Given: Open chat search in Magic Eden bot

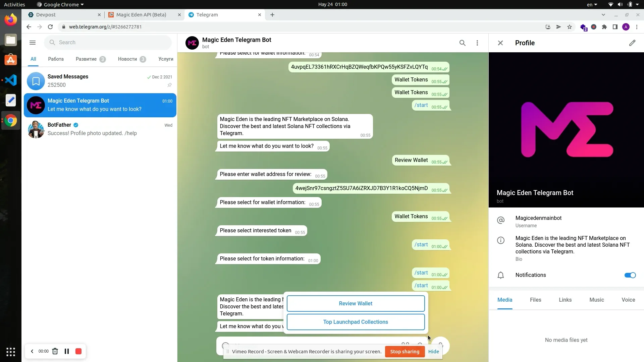Looking at the screenshot, I should click(x=463, y=43).
